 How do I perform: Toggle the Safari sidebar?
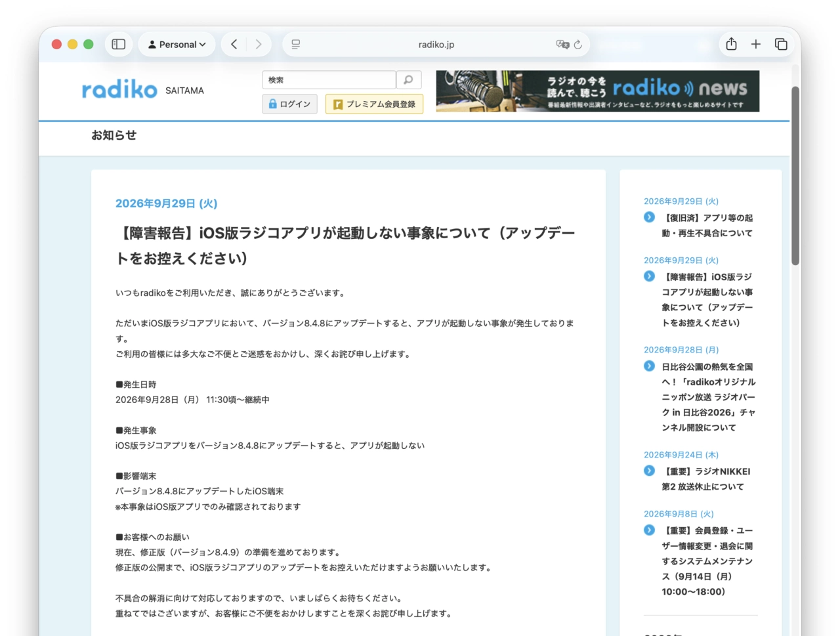point(119,44)
